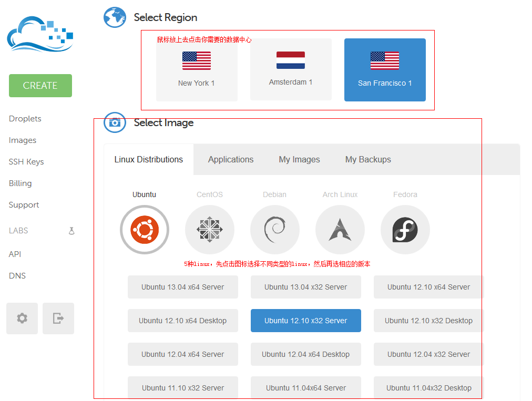Image resolution: width=532 pixels, height=401 pixels.
Task: Click the logout icon button
Action: coord(58,318)
